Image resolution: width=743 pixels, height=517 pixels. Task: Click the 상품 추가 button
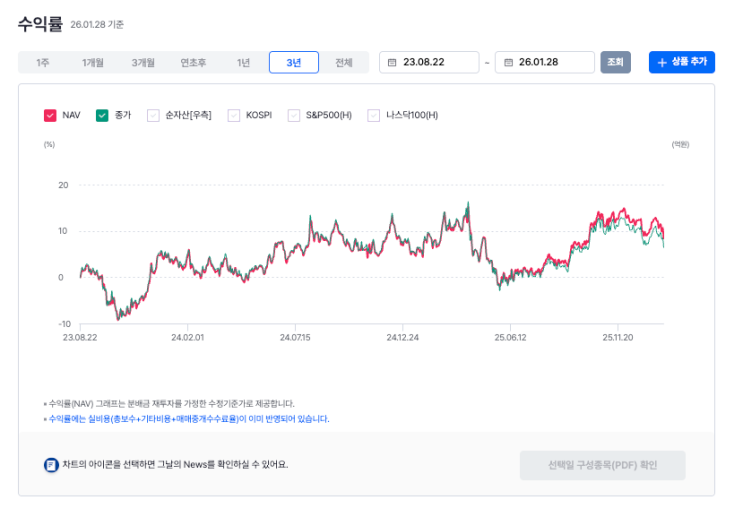(682, 62)
